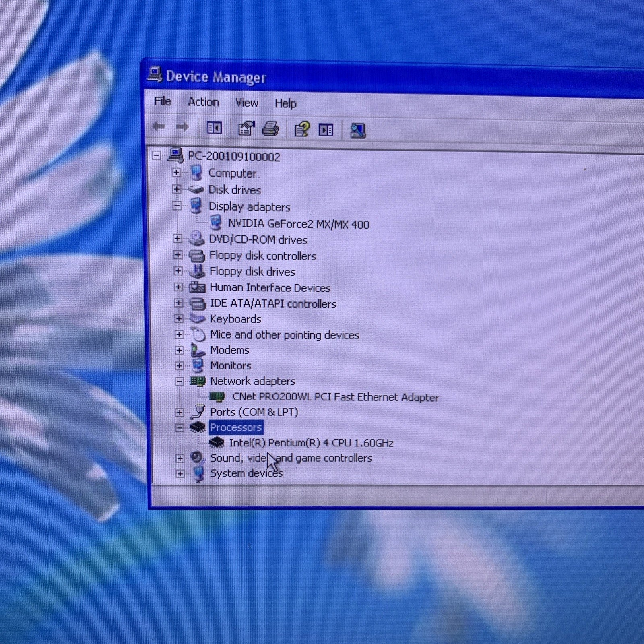Viewport: 644px width, 644px height.
Task: Collapse the Network adapters category
Action: (x=180, y=381)
